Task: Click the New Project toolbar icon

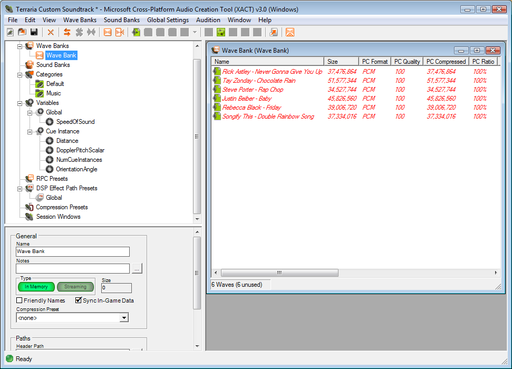Action: point(10,32)
